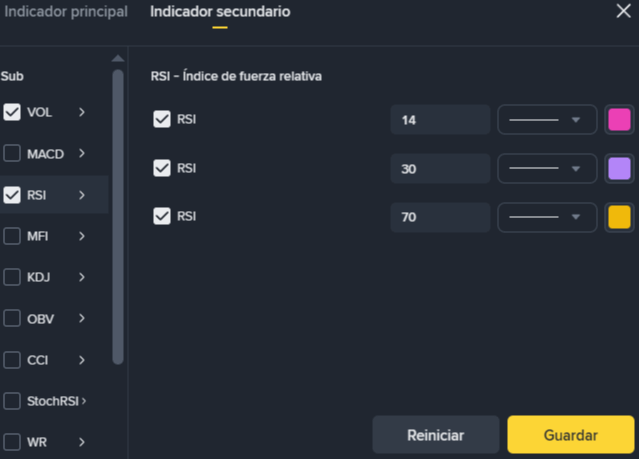Select the Indicador secundario tab
The height and width of the screenshot is (459, 639).
[x=220, y=12]
